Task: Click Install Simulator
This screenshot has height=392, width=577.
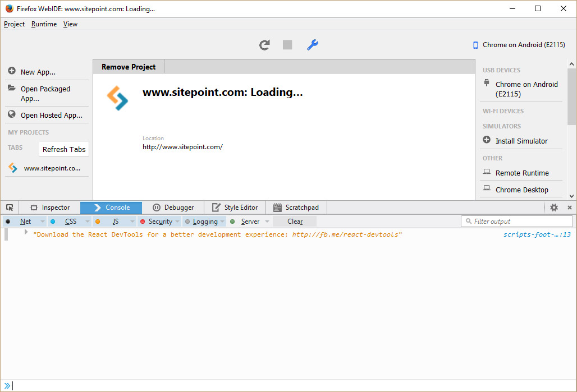Action: (521, 141)
